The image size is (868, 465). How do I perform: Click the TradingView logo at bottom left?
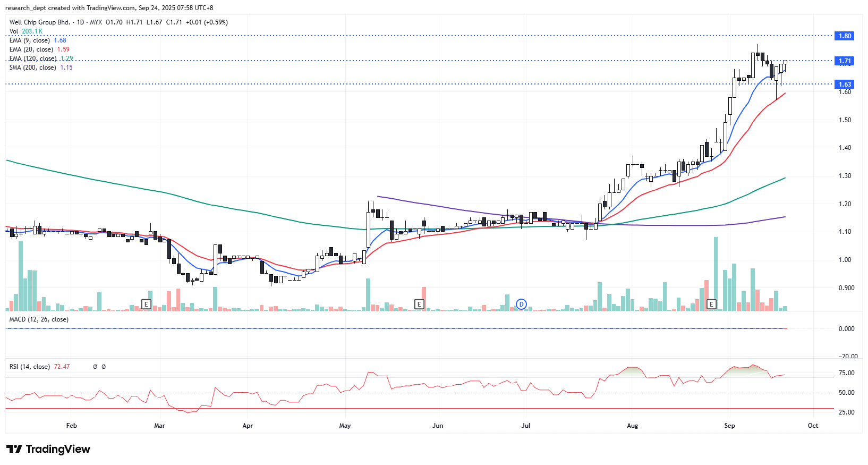point(48,449)
